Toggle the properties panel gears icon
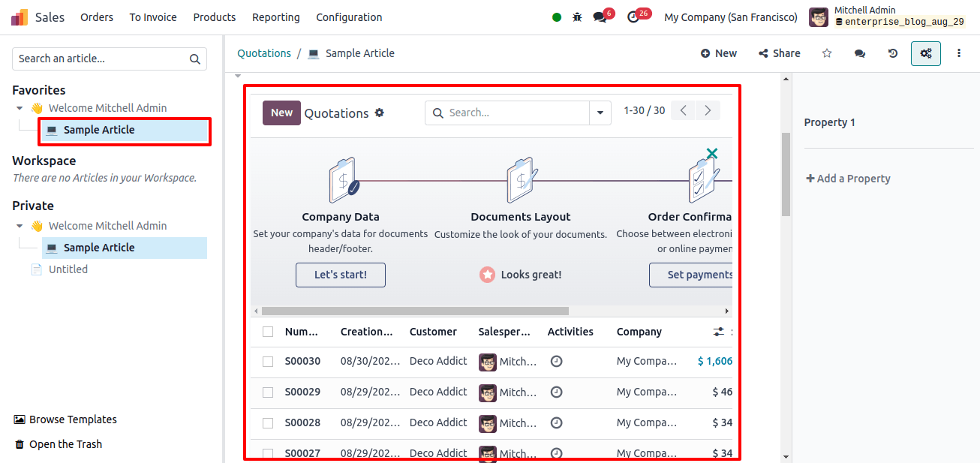The height and width of the screenshot is (463, 980). [x=926, y=53]
